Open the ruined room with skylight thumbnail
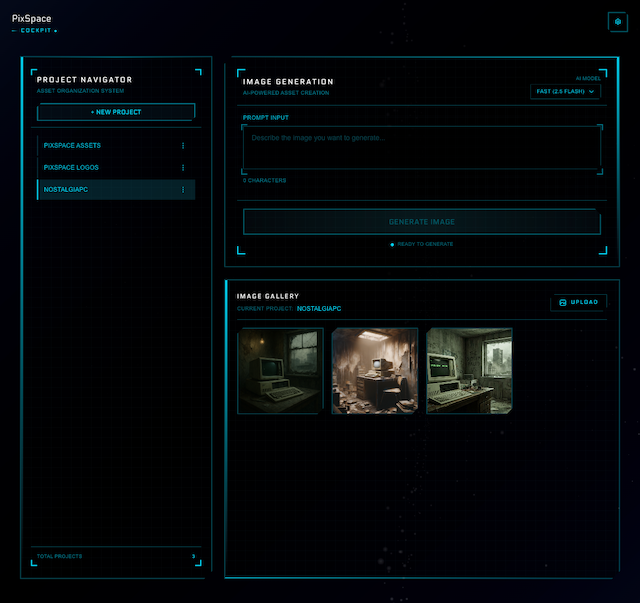The image size is (640, 603). 375,371
